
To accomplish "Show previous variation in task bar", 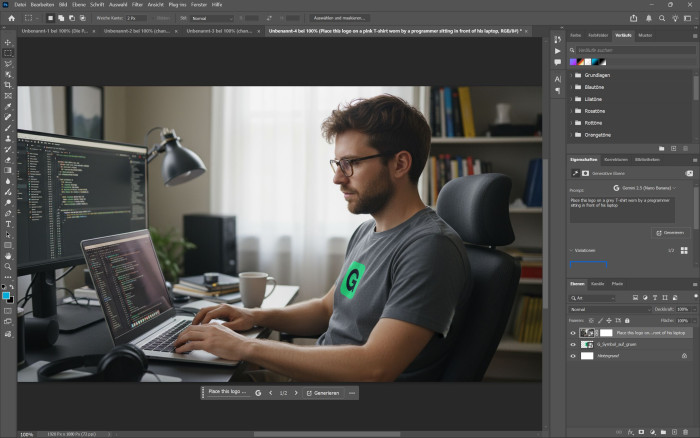I will (271, 393).
